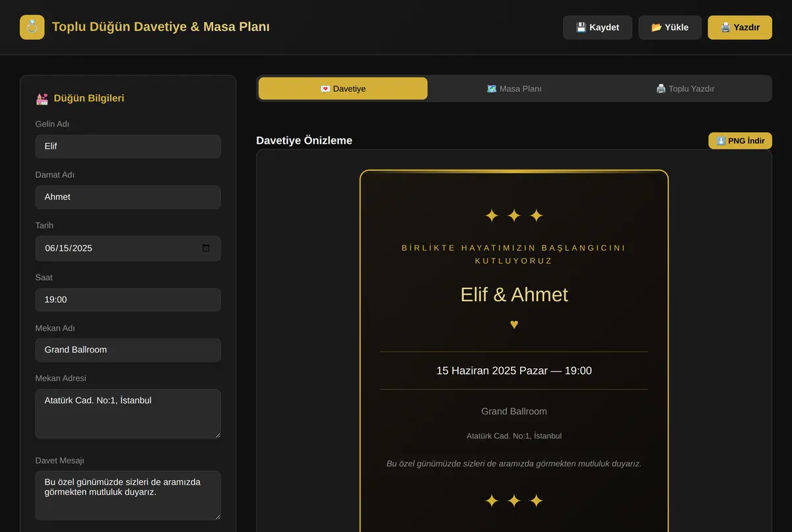Edit the Mekan Adı field
The width and height of the screenshot is (792, 532).
click(128, 350)
